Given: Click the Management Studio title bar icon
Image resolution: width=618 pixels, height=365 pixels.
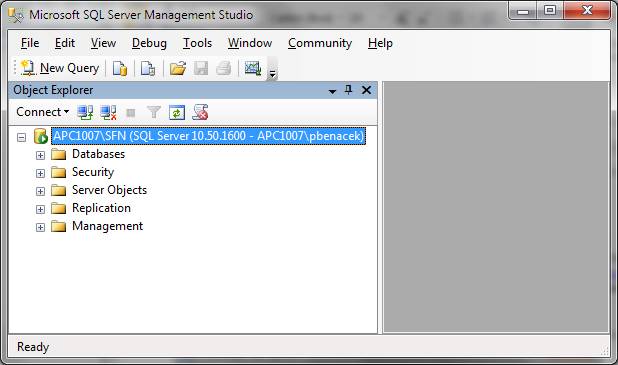Looking at the screenshot, I should [x=16, y=15].
